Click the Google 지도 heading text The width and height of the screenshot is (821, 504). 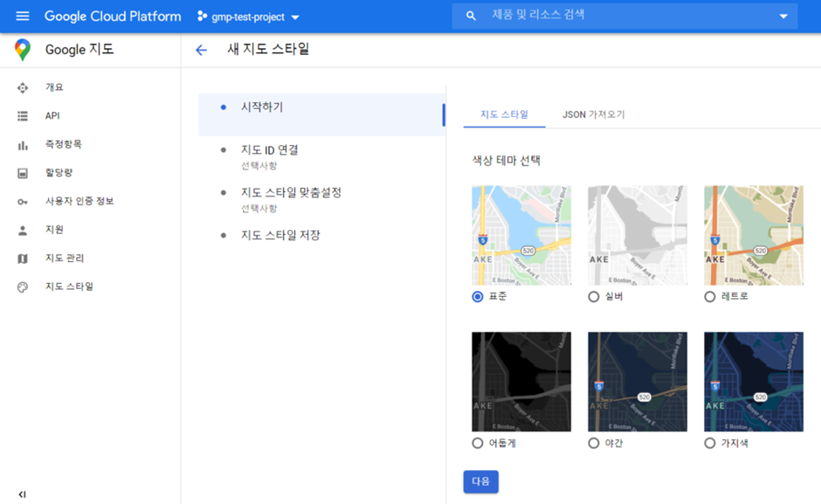[x=79, y=50]
